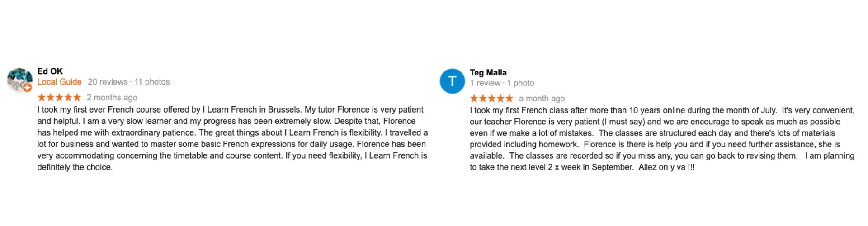
Task: Click the "a month ago" timestamp
Action: coord(542,99)
